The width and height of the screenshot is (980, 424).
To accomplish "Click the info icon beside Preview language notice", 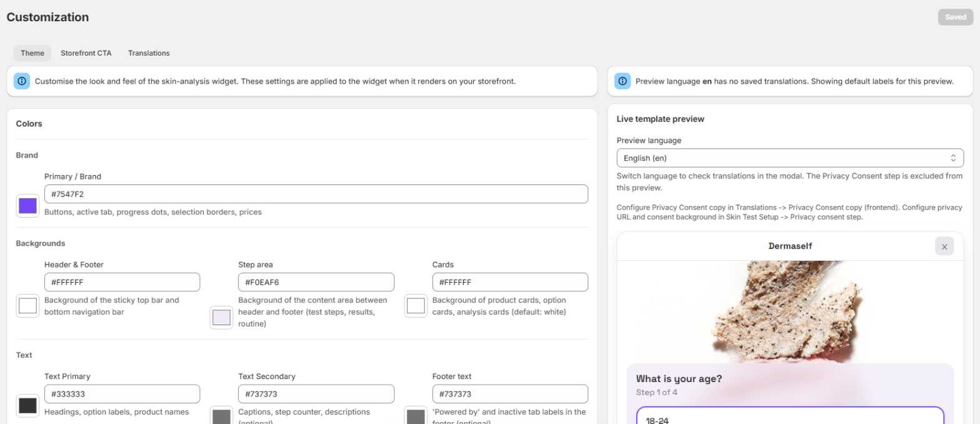I will click(x=622, y=81).
